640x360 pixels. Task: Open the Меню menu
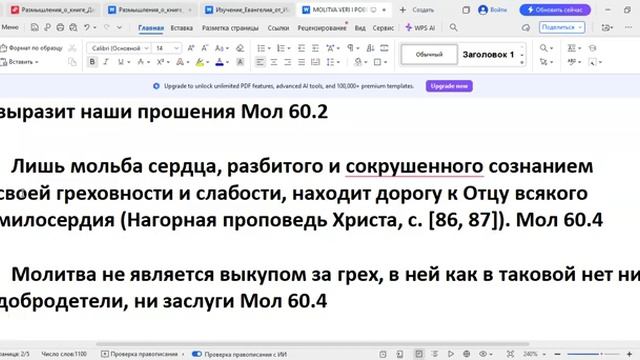10,27
